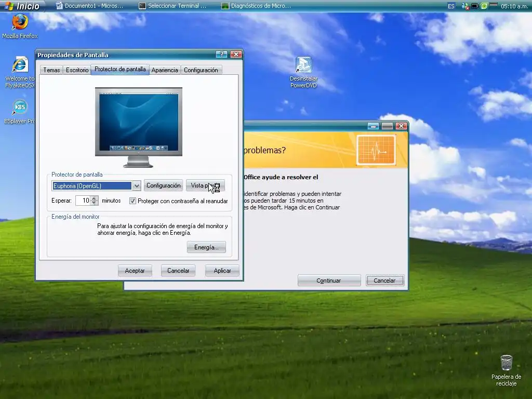Select the Papelera de reciclaje icon

pyautogui.click(x=506, y=370)
